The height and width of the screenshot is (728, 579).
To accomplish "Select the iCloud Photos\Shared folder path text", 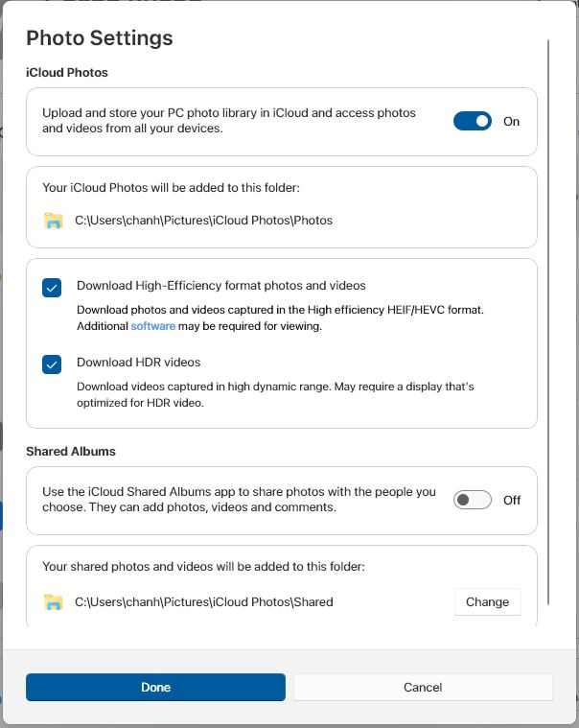I will [x=203, y=601].
